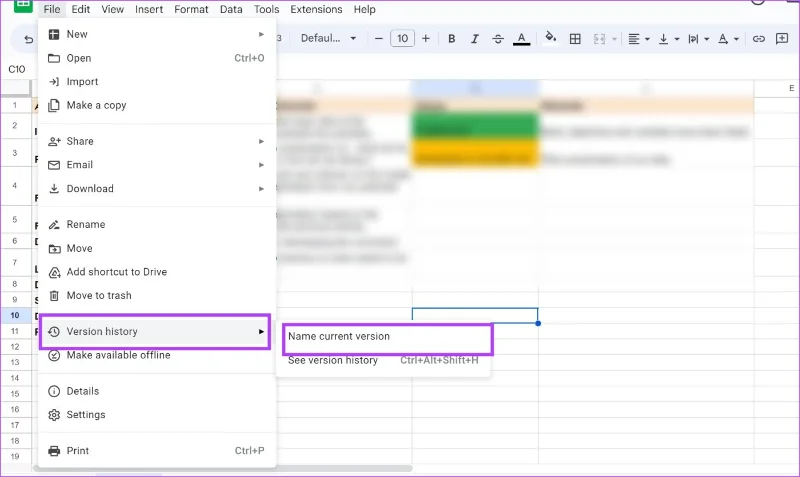Click the Name box showing C10
The height and width of the screenshot is (477, 800).
(16, 69)
